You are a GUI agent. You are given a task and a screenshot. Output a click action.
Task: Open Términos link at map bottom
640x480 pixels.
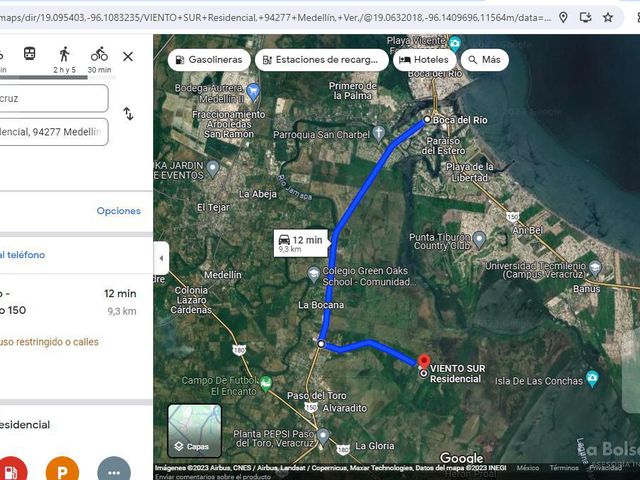click(564, 468)
